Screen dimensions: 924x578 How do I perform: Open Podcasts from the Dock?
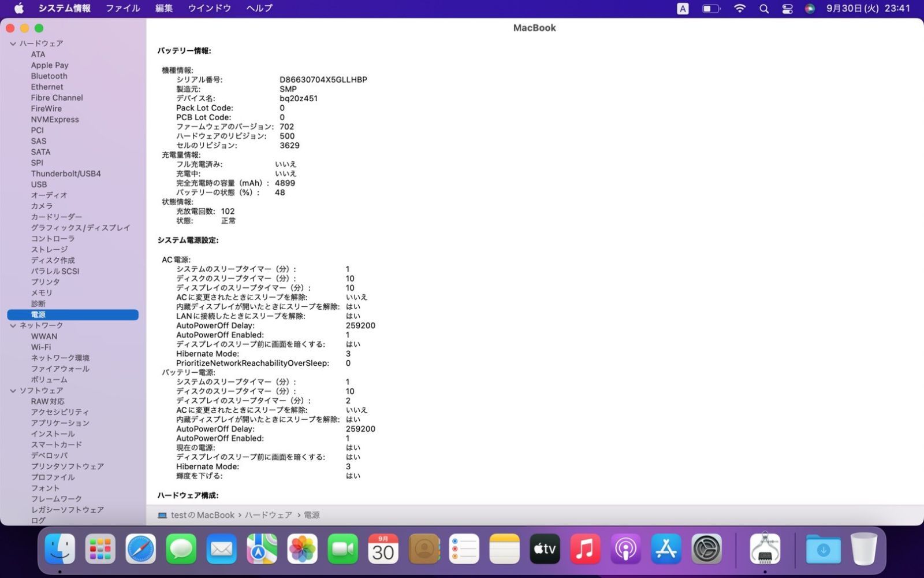pos(625,549)
